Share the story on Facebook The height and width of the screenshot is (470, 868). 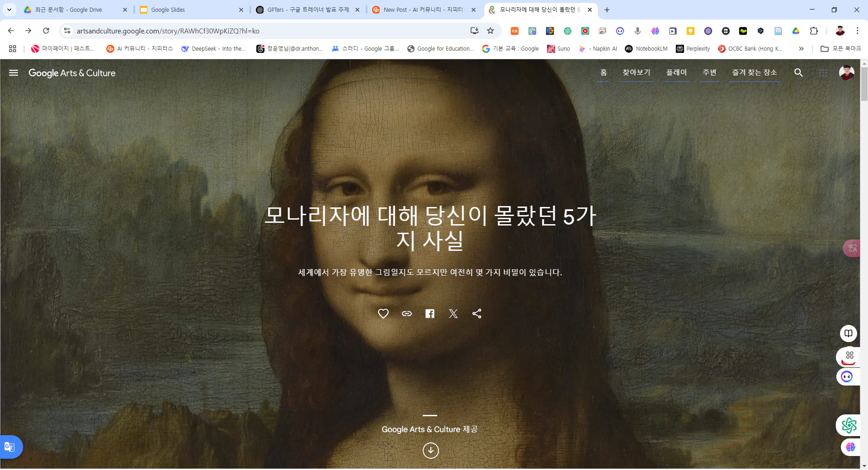coord(430,314)
